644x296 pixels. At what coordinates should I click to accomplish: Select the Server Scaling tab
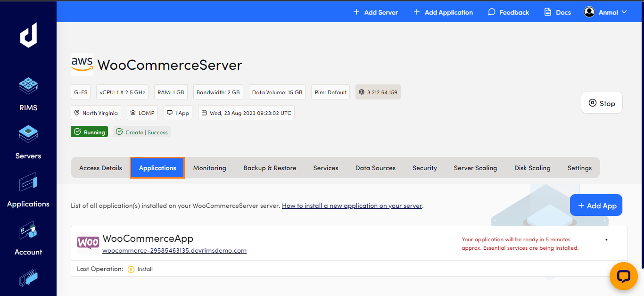[475, 168]
